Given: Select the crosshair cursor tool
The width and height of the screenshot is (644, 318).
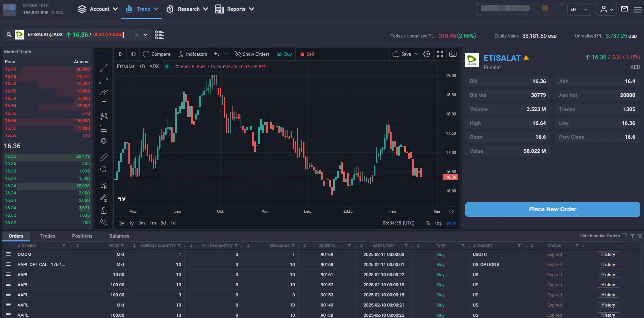Looking at the screenshot, I should point(104,55).
